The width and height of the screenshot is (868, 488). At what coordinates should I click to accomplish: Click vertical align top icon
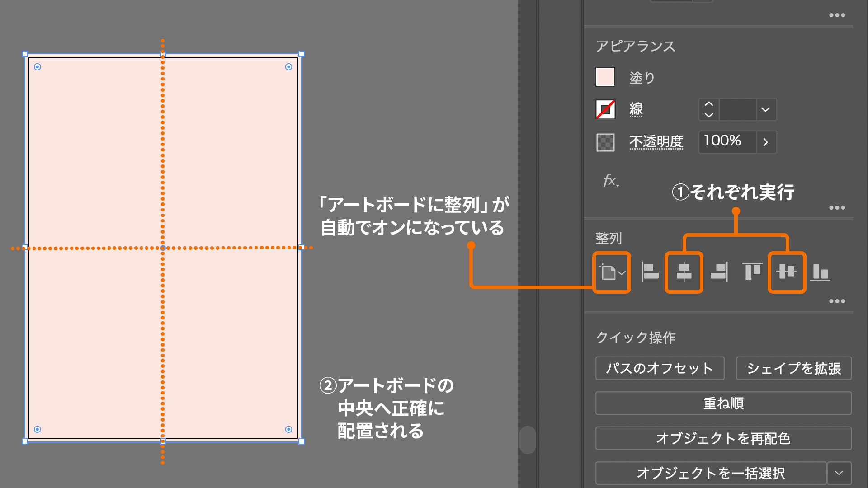(752, 272)
